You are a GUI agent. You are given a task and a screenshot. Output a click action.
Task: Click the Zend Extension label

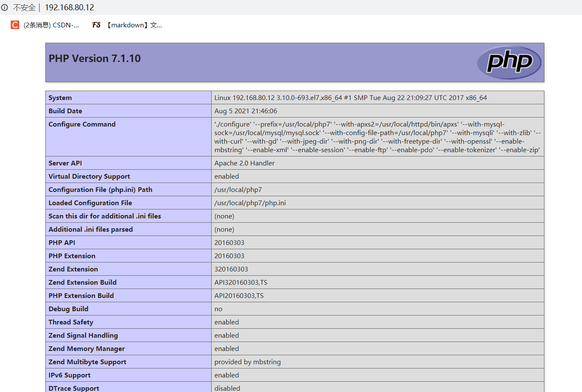[73, 269]
